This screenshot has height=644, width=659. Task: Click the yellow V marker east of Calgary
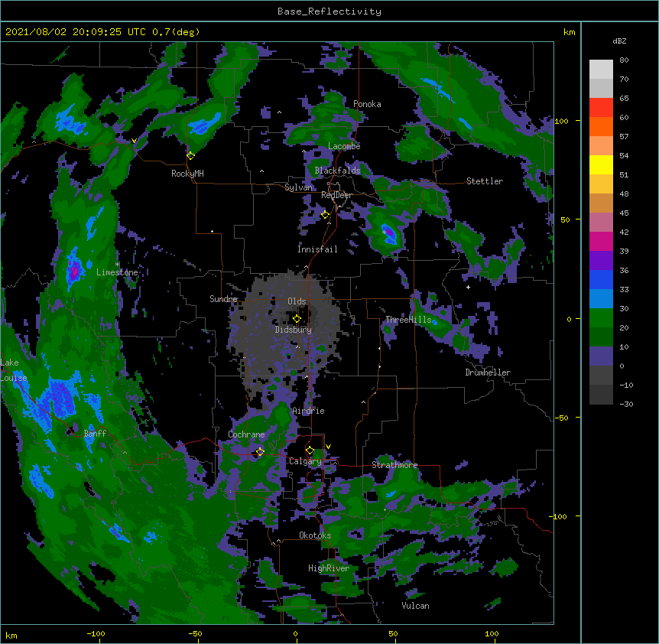coord(328,447)
